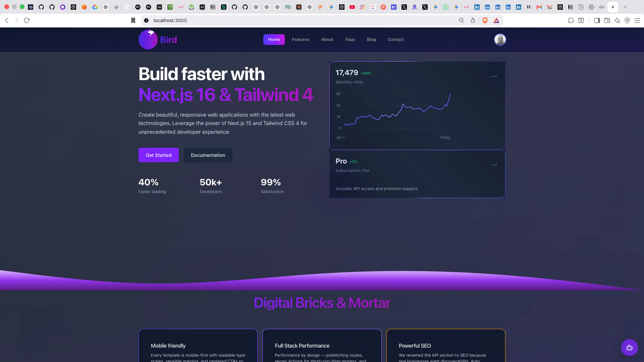The image size is (644, 362).
Task: Click the Get Started button
Action: click(159, 155)
